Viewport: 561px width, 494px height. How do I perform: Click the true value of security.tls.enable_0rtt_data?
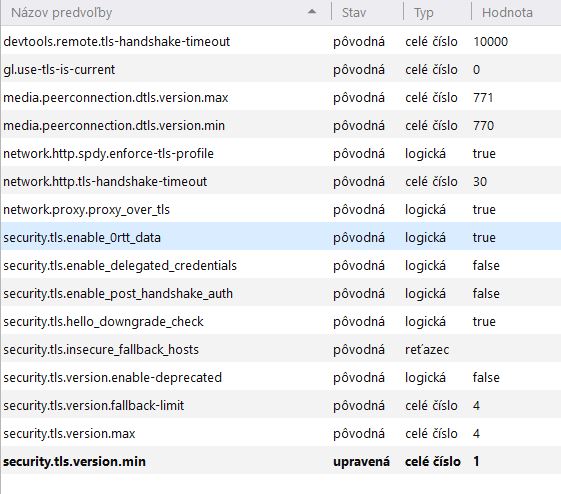point(484,238)
